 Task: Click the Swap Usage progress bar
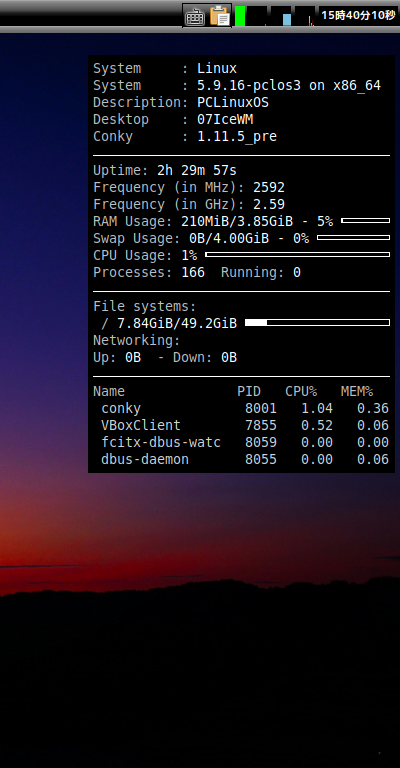coord(353,238)
